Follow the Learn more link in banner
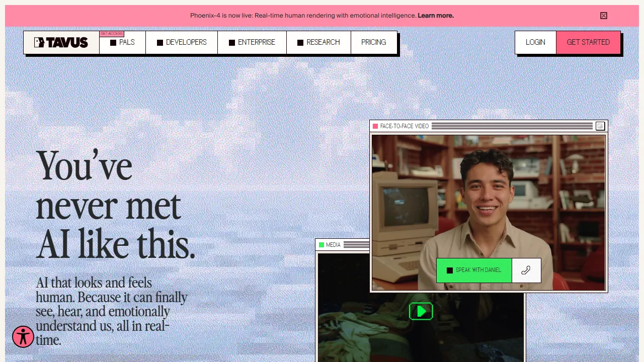Viewport: 644px width, 362px height. (x=436, y=16)
